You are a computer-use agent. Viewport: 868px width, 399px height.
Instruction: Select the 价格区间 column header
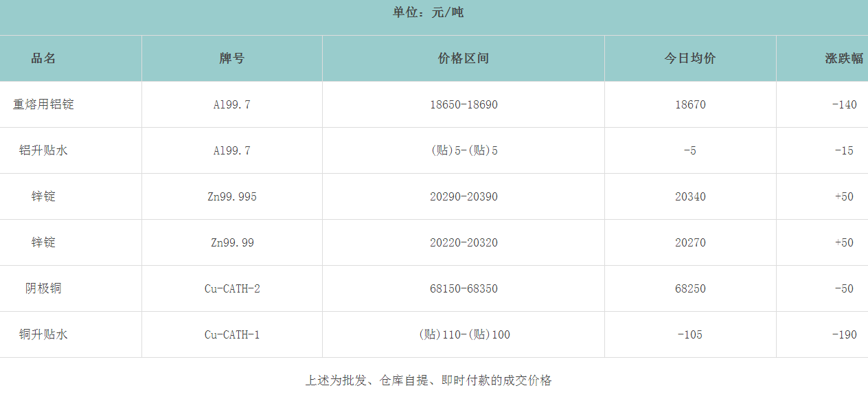point(464,58)
